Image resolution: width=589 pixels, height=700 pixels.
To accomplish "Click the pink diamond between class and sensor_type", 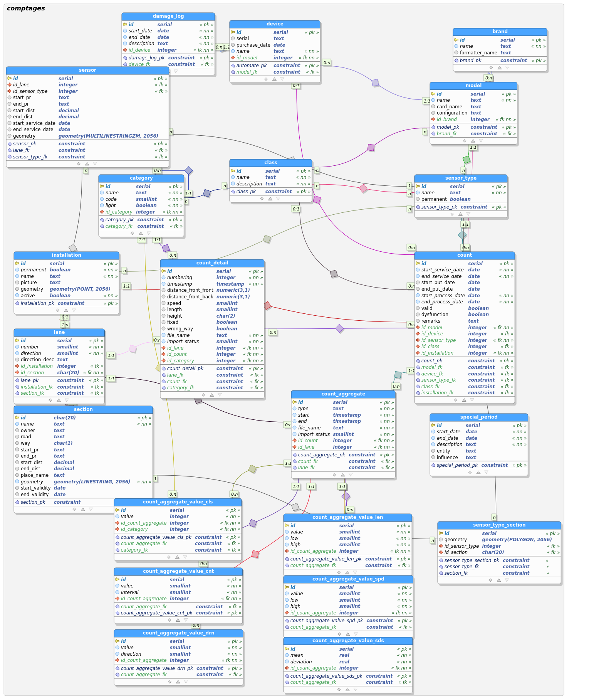I will point(363,188).
